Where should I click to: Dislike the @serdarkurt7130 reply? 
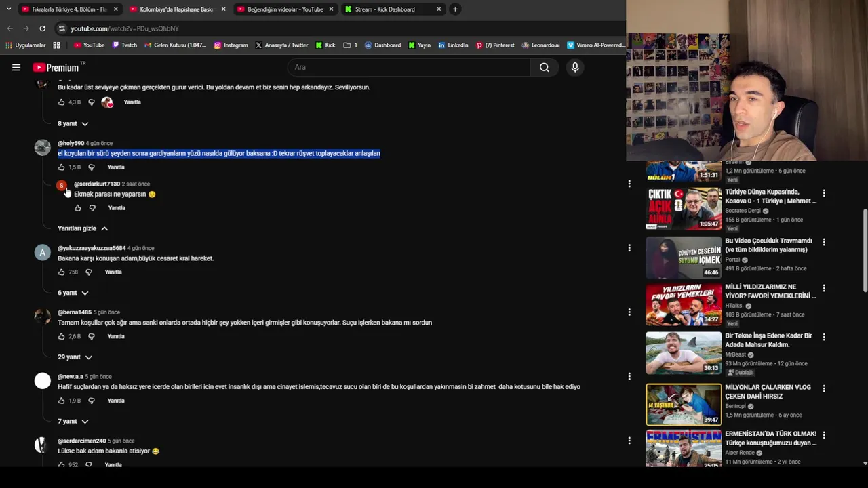pos(93,208)
